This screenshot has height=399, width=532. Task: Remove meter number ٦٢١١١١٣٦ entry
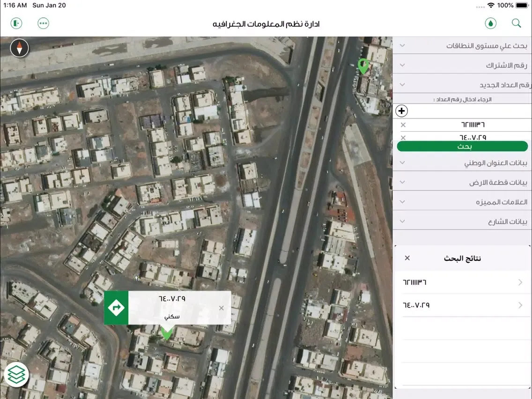403,125
